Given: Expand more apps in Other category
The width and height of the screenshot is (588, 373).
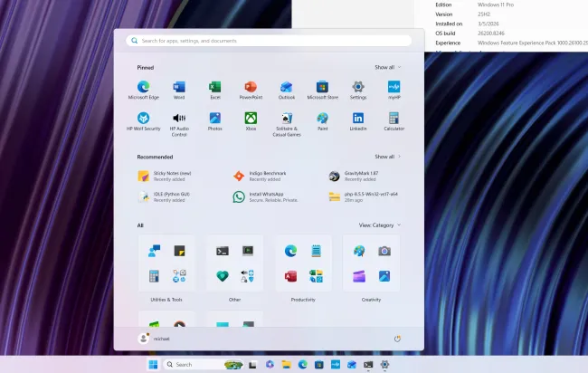Looking at the screenshot, I should click(x=248, y=276).
